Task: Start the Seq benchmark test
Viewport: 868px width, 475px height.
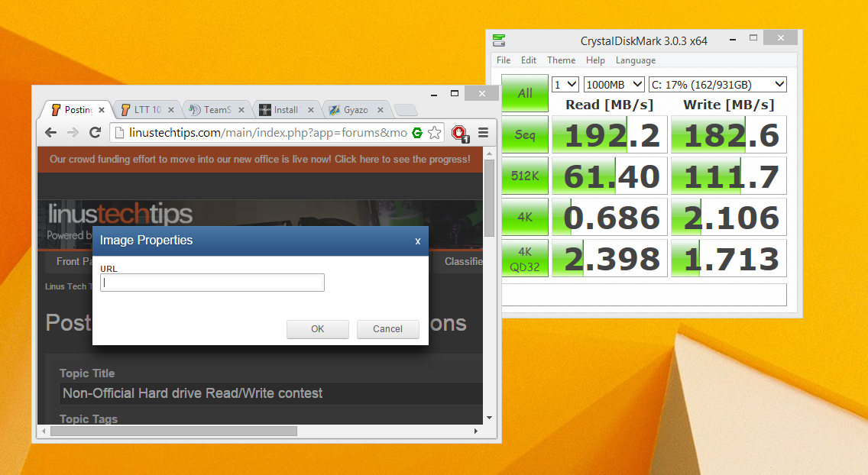Action: pos(525,134)
